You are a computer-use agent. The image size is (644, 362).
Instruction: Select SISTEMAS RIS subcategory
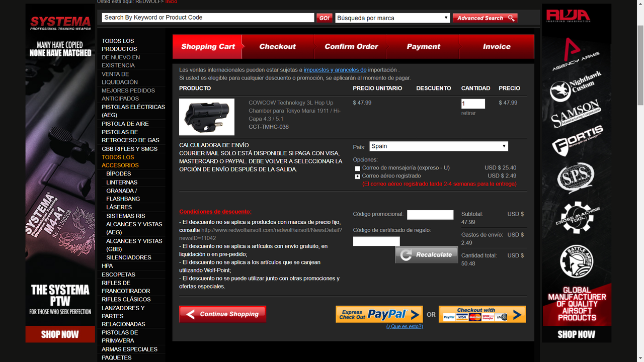click(126, 216)
